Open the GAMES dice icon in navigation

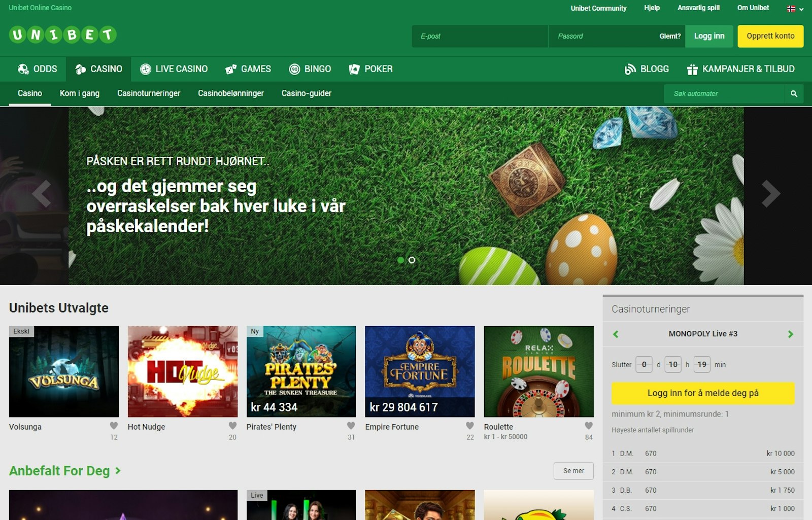click(x=231, y=69)
